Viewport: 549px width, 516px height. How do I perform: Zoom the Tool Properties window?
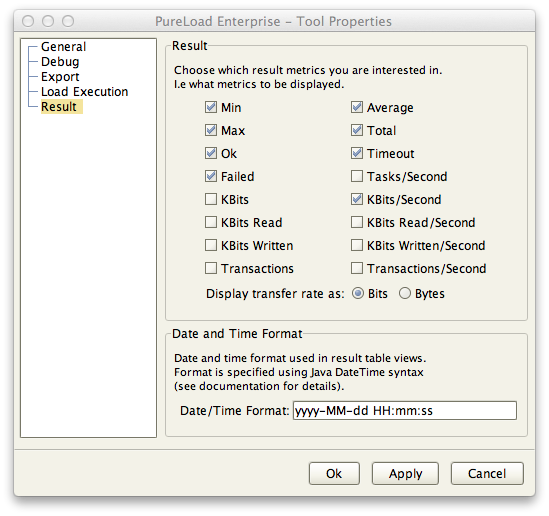68,21
